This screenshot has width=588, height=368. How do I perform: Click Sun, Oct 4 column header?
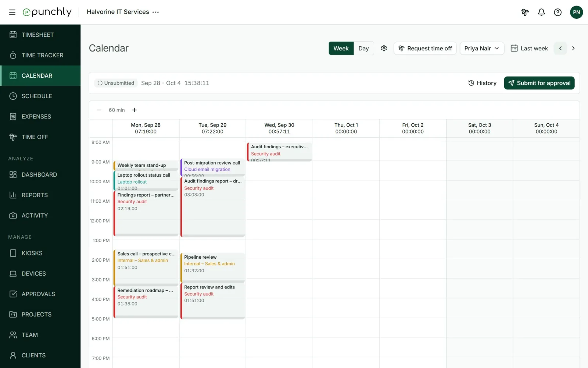(x=546, y=128)
